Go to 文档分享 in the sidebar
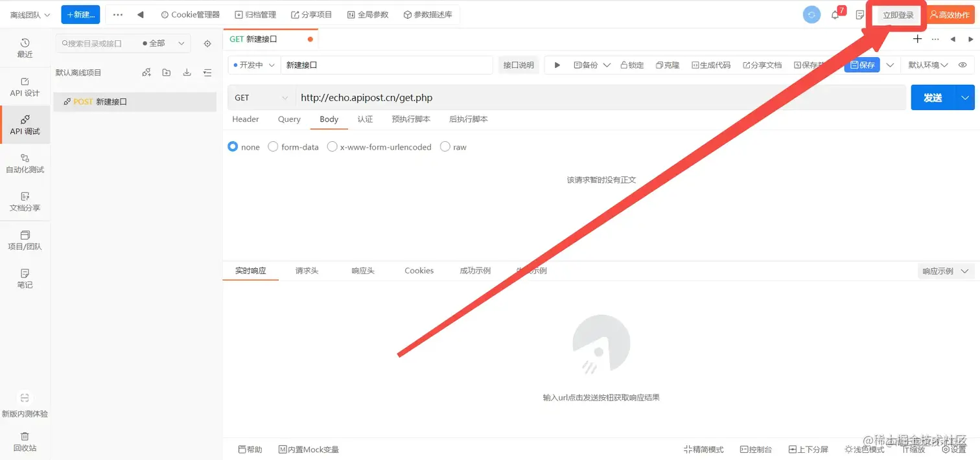Image resolution: width=980 pixels, height=460 pixels. [25, 201]
